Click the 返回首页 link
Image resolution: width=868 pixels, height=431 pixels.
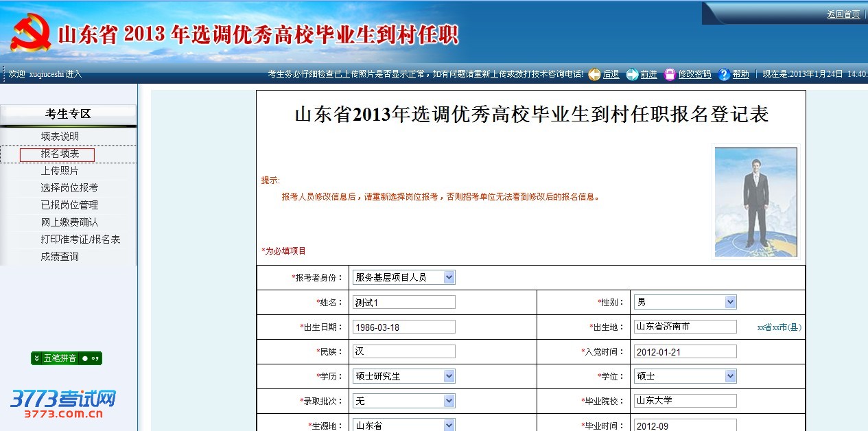pyautogui.click(x=843, y=14)
